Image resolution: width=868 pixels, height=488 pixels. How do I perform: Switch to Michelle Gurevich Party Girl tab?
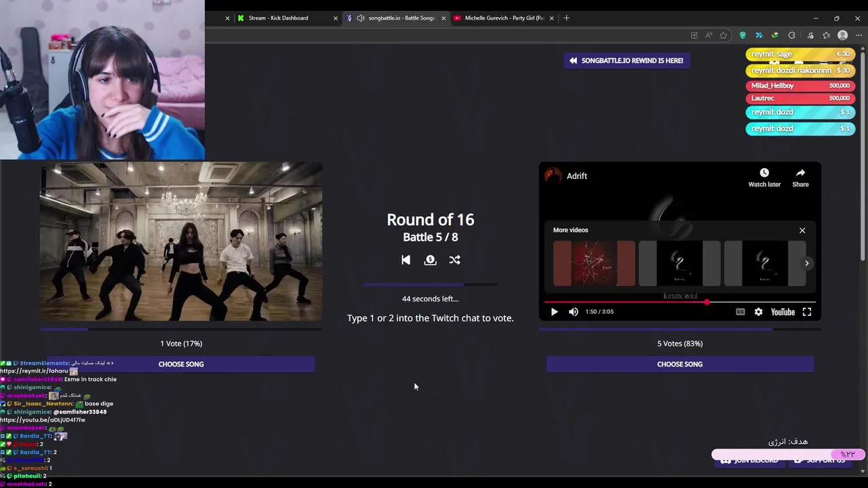(x=503, y=18)
